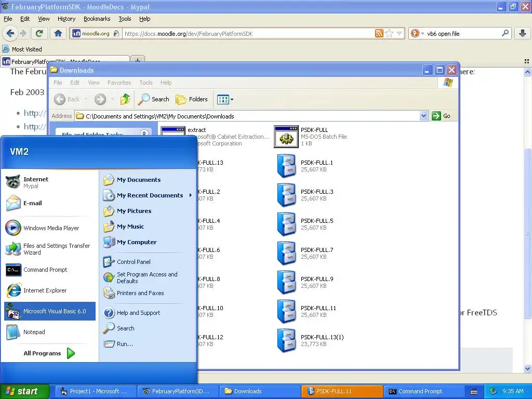This screenshot has height=399, width=532.
Task: Open Internet Mypal from Start menu
Action: pos(49,182)
